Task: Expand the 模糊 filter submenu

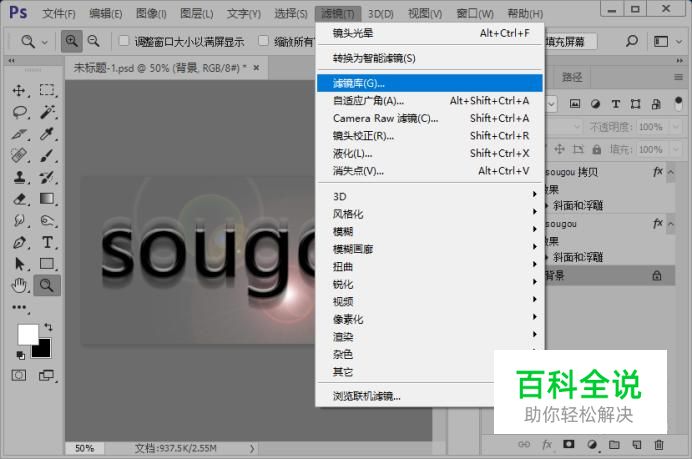Action: [x=430, y=231]
